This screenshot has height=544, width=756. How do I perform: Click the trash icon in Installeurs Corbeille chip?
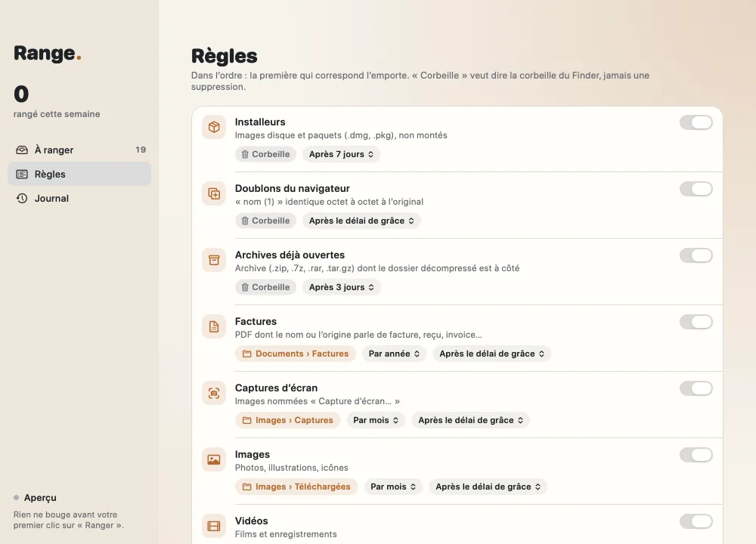tap(245, 154)
